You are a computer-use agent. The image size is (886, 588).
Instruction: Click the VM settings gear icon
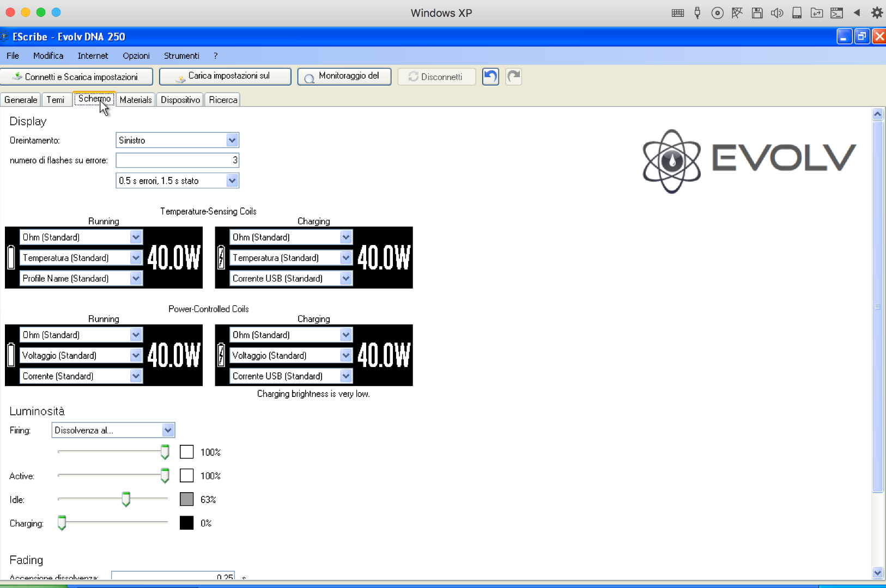pos(876,13)
